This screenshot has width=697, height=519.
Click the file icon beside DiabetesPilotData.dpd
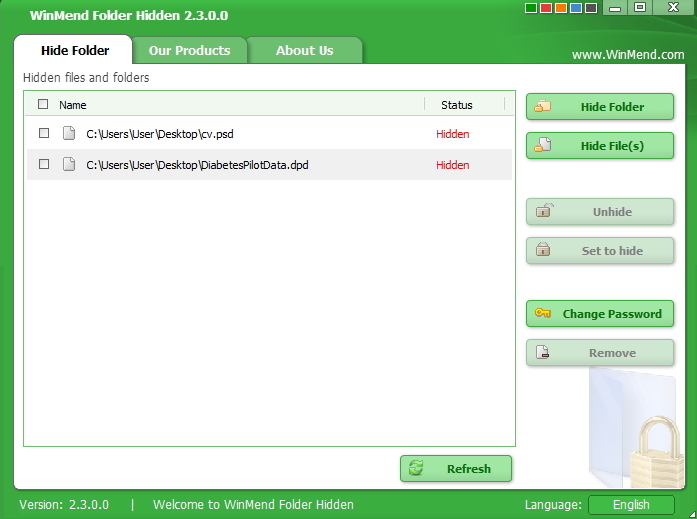[69, 164]
